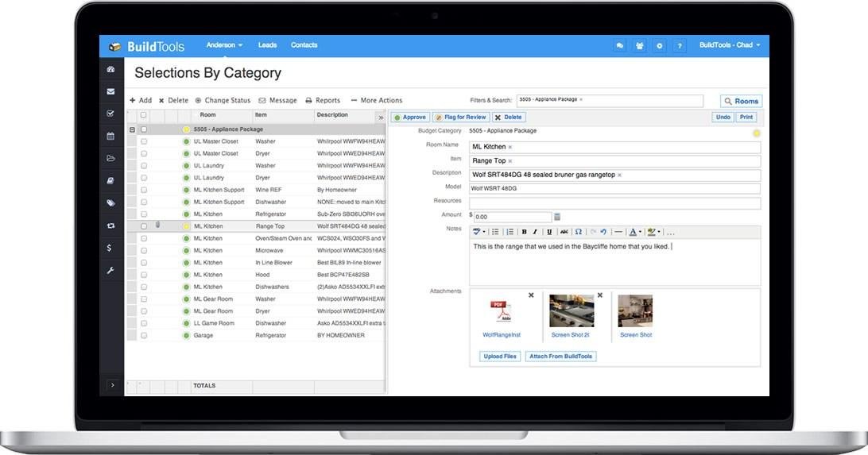This screenshot has height=455, width=868.
Task: Open the Anderson project dropdown
Action: (224, 45)
